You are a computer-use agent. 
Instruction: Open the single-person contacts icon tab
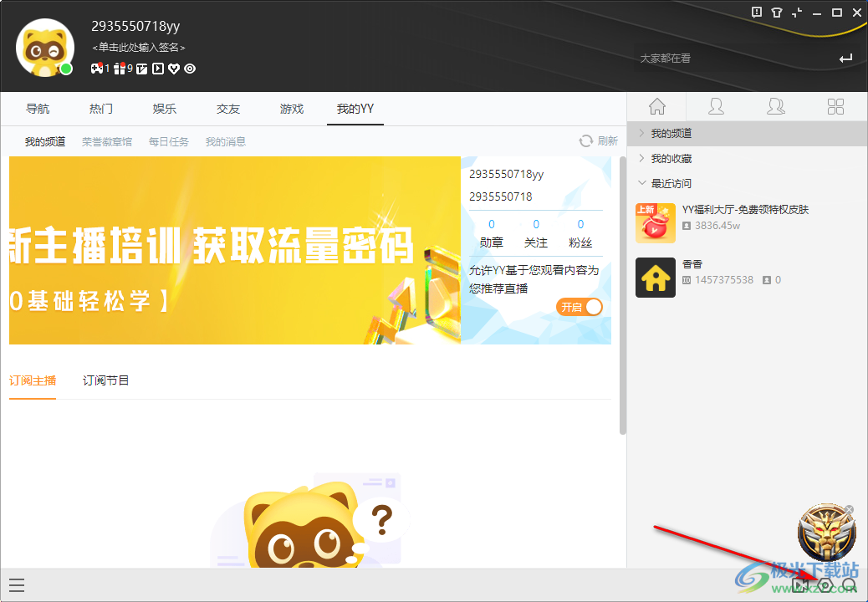tap(717, 106)
